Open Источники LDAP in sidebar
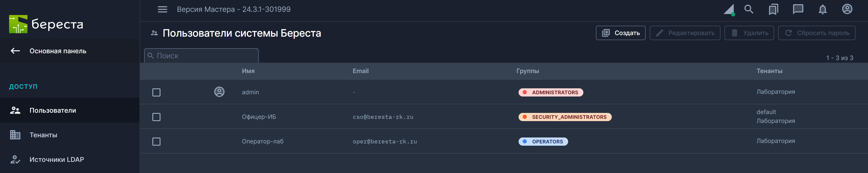The image size is (868, 173). click(56, 160)
